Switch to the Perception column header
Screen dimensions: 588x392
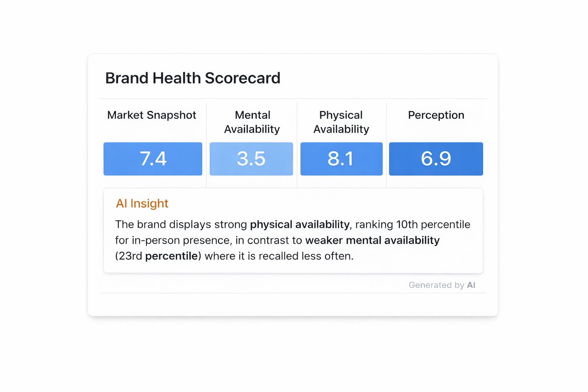436,115
